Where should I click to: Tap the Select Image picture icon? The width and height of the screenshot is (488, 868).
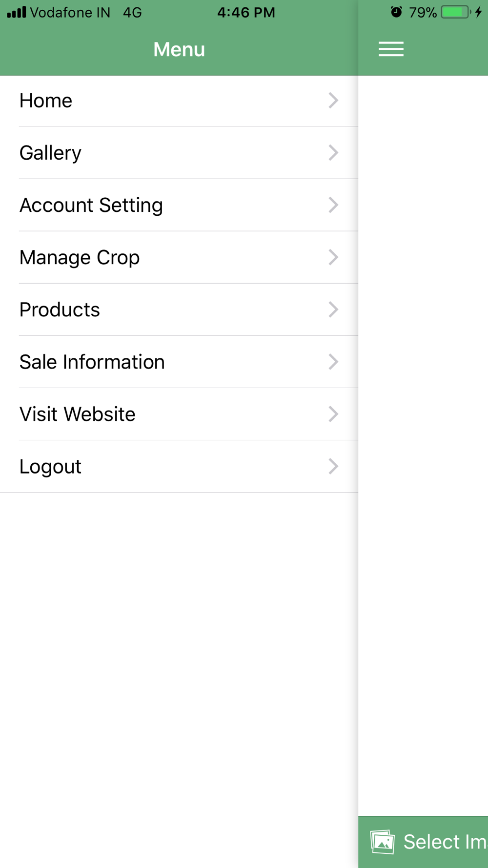pyautogui.click(x=382, y=842)
